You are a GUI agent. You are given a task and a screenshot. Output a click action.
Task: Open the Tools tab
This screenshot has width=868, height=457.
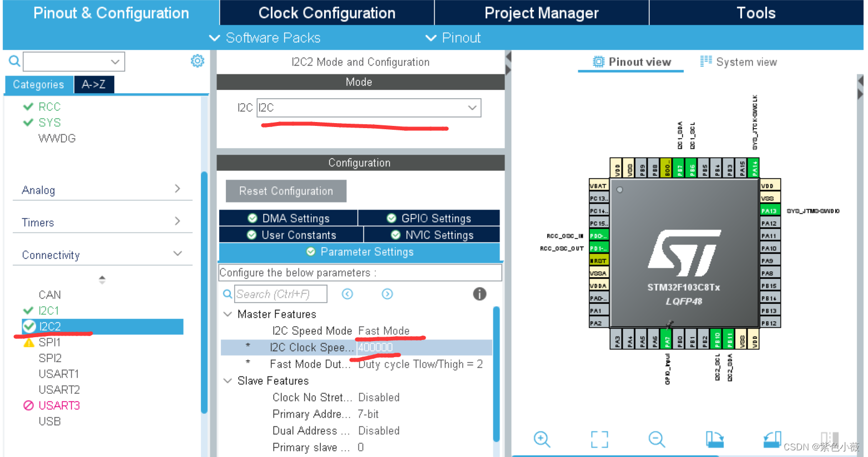tap(756, 13)
